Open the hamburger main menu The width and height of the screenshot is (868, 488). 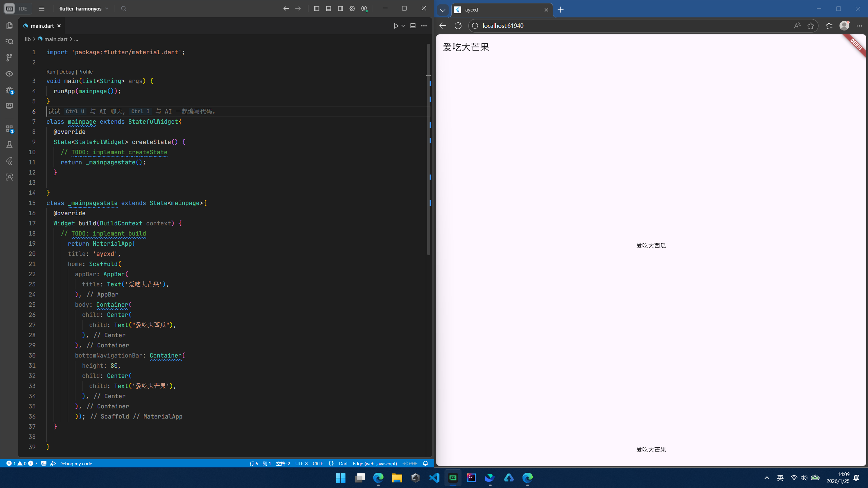(41, 8)
